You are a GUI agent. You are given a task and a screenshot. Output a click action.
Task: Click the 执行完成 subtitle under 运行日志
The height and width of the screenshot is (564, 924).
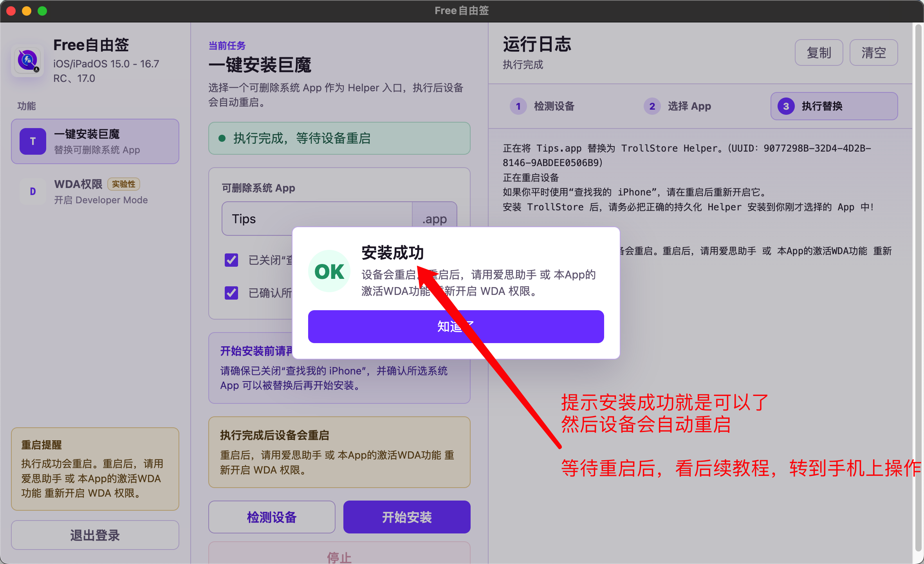523,65
